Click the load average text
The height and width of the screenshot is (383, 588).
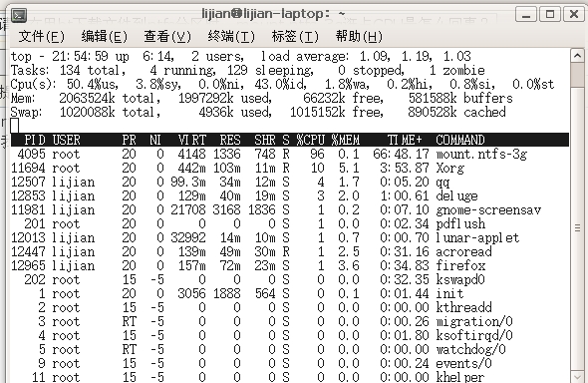[366, 56]
